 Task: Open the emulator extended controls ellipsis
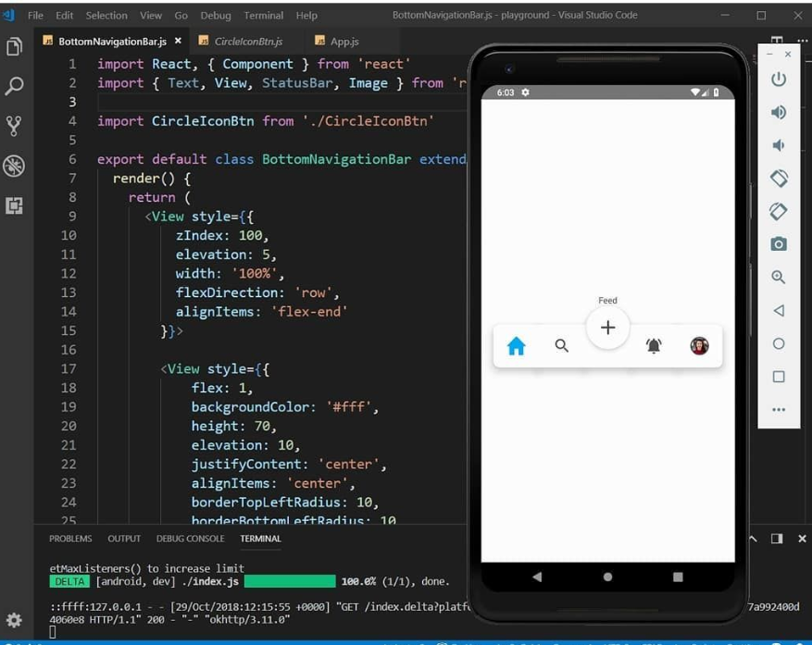[779, 409]
